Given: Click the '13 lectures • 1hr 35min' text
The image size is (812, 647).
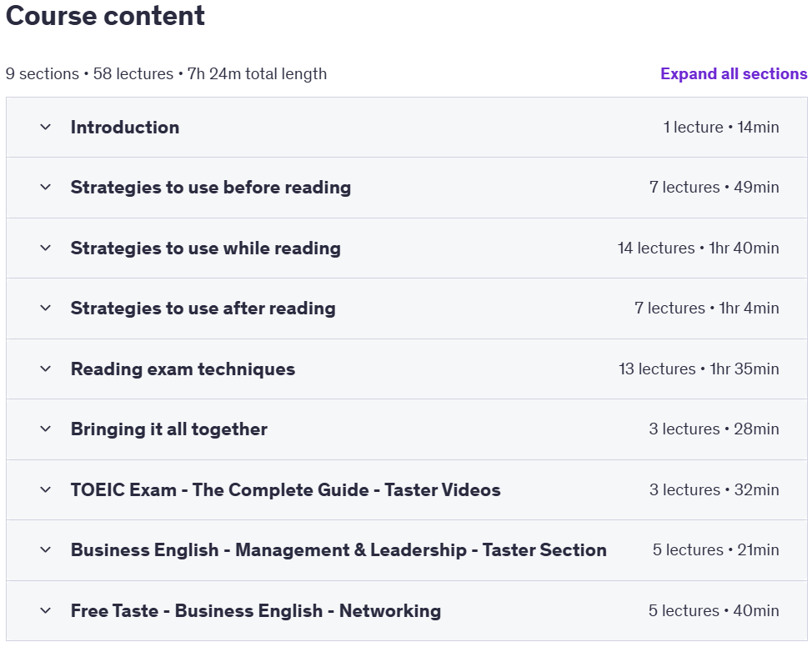Looking at the screenshot, I should pyautogui.click(x=699, y=369).
